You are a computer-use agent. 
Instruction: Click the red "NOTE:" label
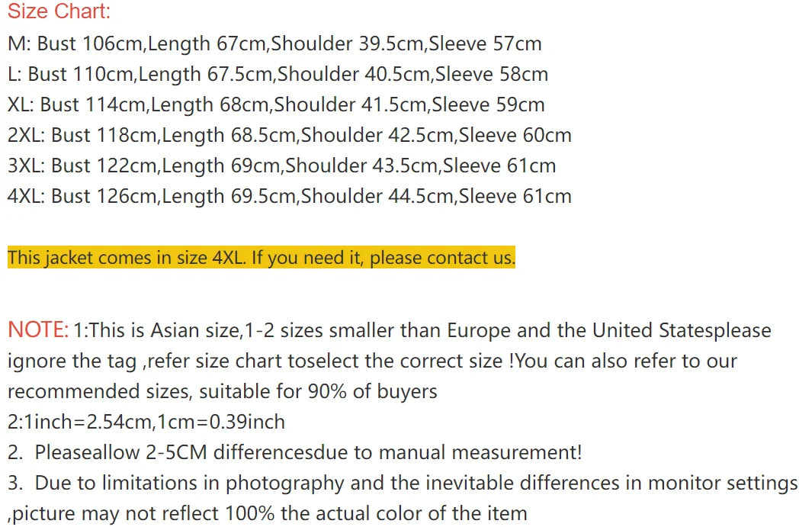coord(38,330)
